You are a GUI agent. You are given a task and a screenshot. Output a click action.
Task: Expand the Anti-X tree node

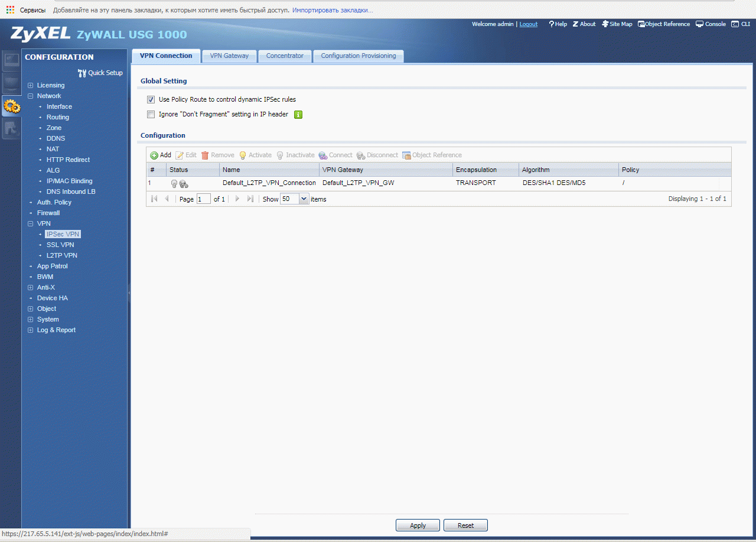tap(30, 287)
